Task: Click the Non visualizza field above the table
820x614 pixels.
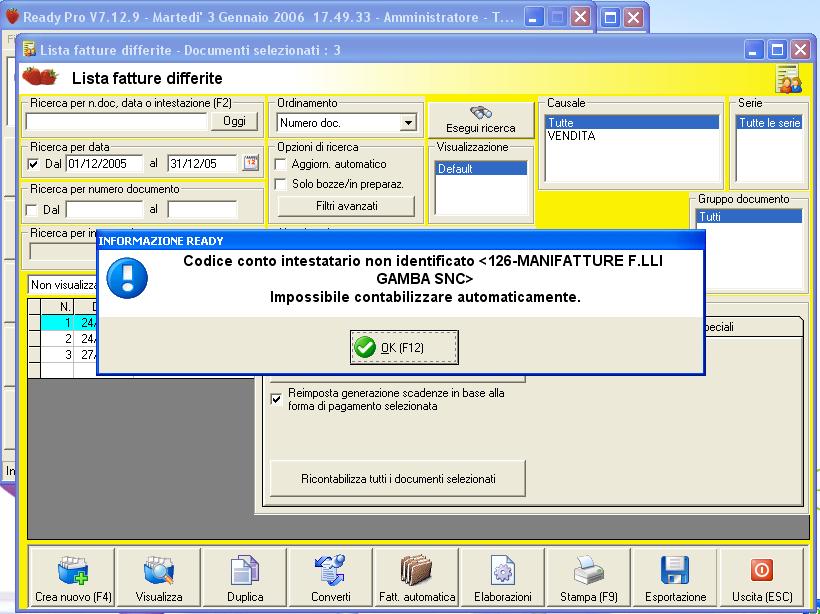Action: point(63,285)
